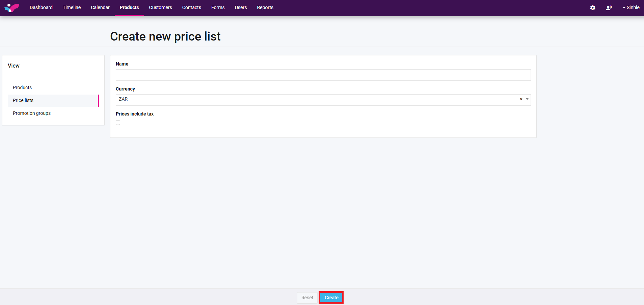Open the ZAR currency combo box
This screenshot has height=305, width=644.
(x=317, y=100)
